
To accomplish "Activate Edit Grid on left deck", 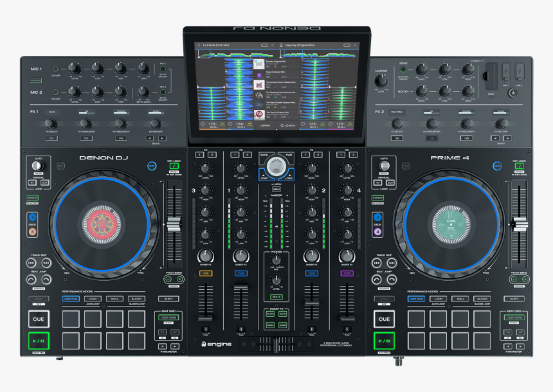I will coord(169,317).
